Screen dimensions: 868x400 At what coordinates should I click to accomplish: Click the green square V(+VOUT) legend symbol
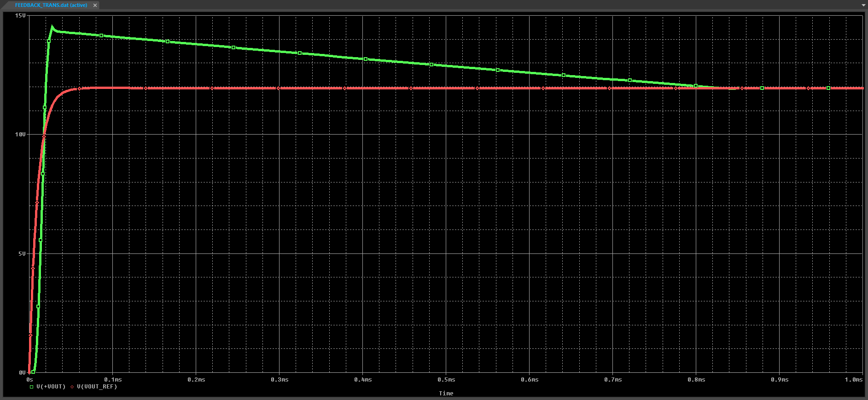pyautogui.click(x=32, y=387)
